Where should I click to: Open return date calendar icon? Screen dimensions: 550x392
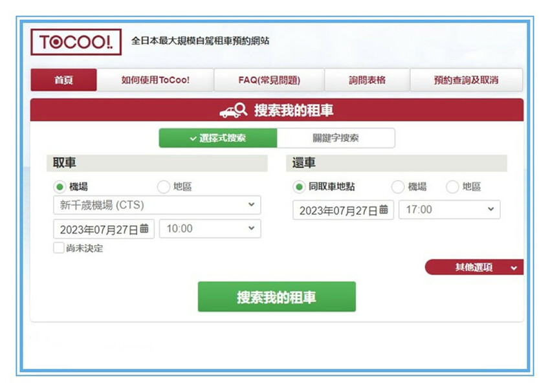click(x=384, y=210)
